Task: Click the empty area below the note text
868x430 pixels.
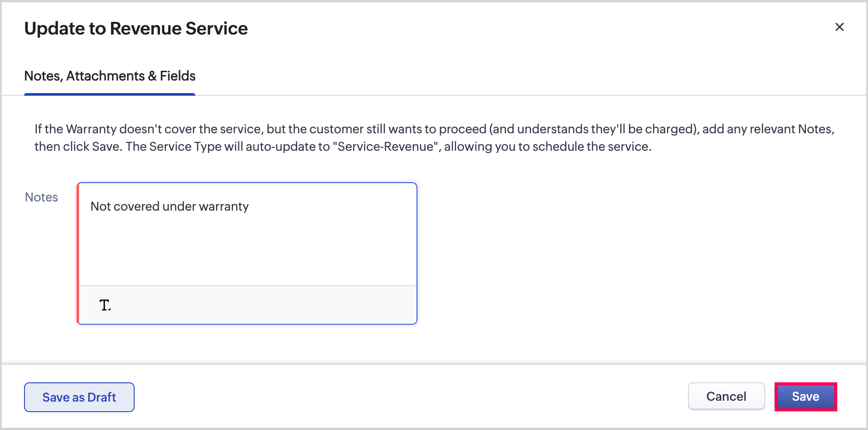Action: 247,253
